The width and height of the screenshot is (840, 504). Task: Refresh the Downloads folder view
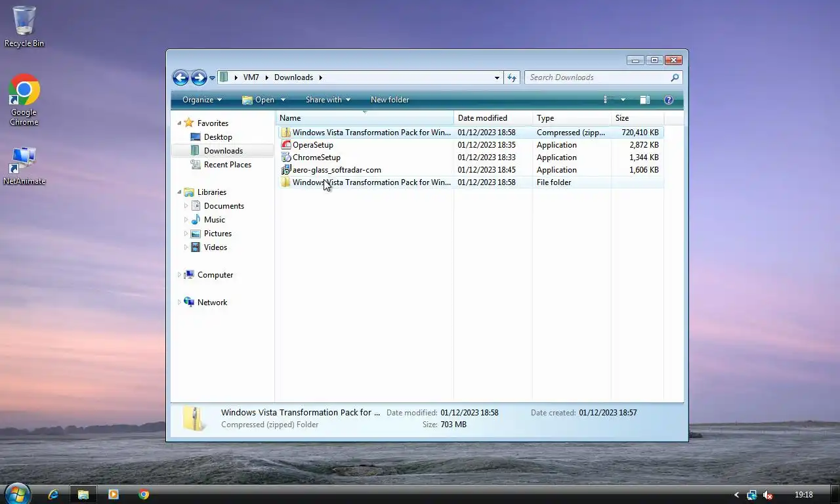(x=512, y=77)
